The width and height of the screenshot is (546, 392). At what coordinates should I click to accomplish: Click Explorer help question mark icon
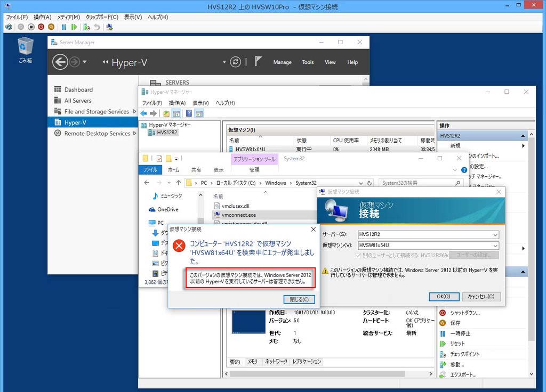(x=464, y=170)
